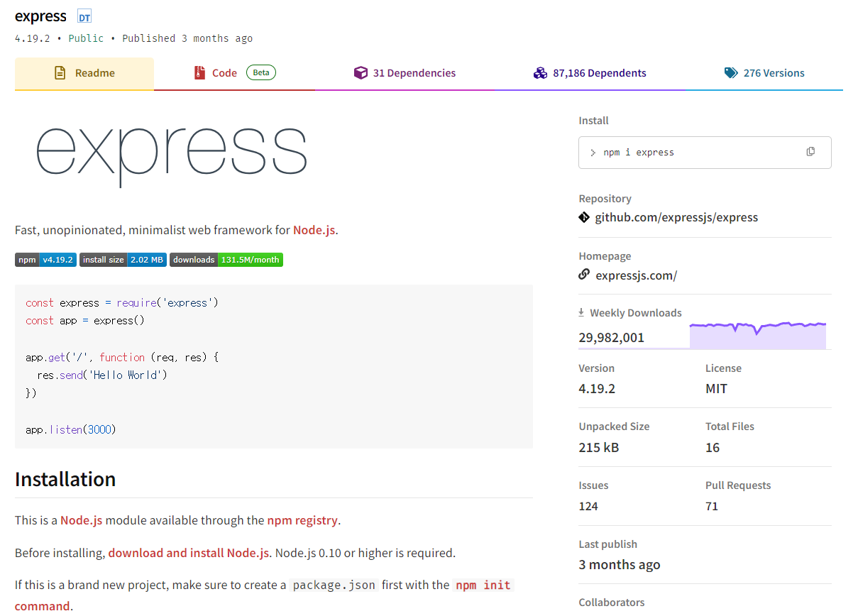
Task: Open the 31 Dependencies tab
Action: [x=405, y=73]
